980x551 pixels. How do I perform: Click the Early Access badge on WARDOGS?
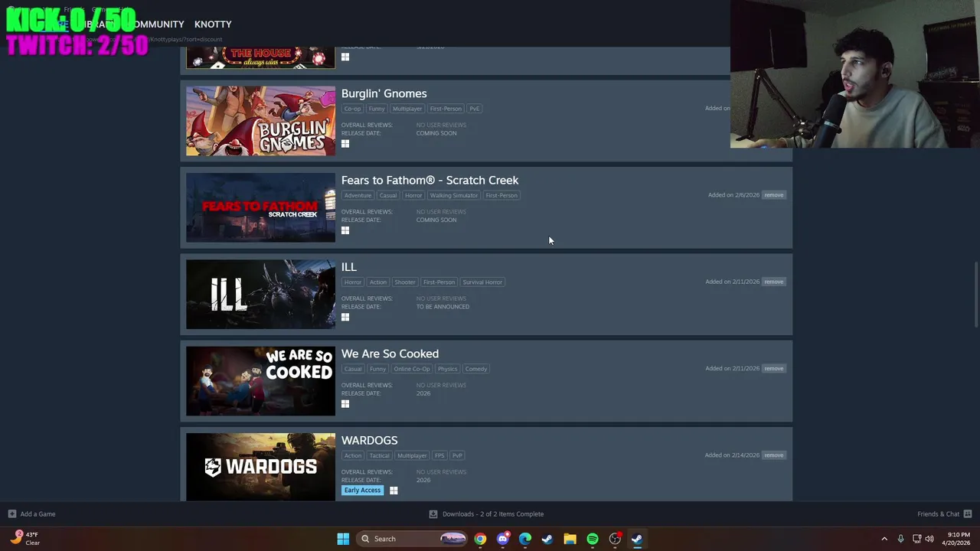click(362, 491)
